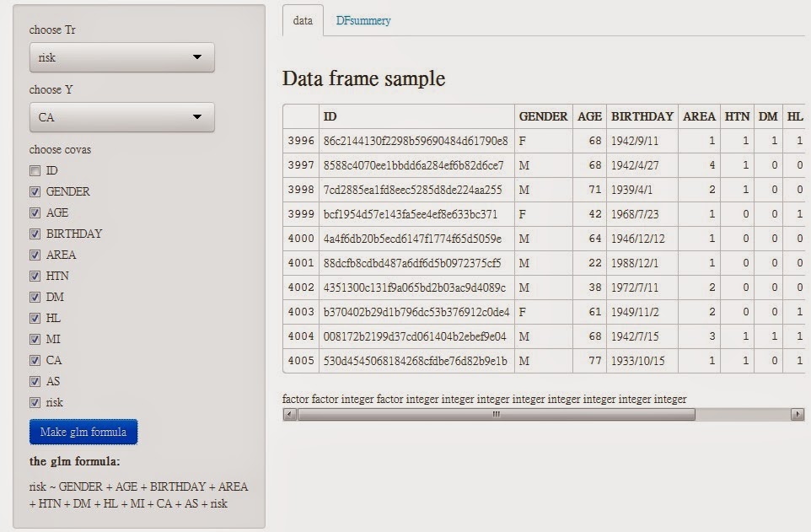
Task: Click the BIRTHDAY column header
Action: pos(642,116)
